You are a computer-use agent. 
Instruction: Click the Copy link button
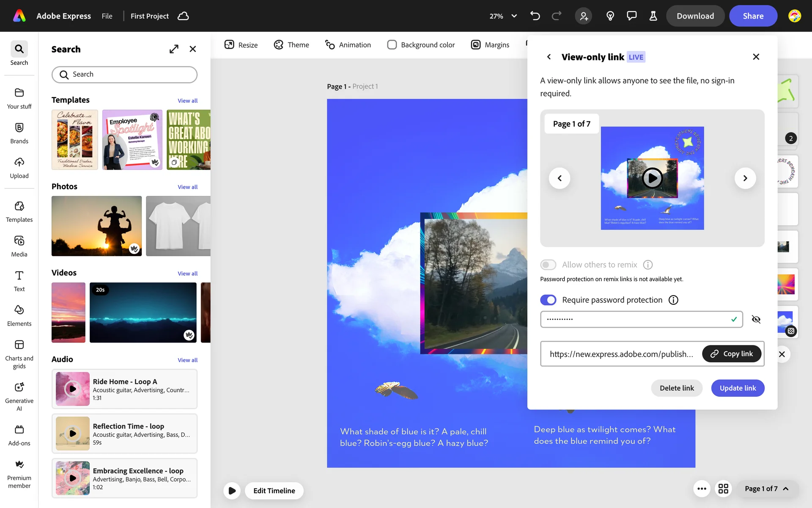point(731,354)
